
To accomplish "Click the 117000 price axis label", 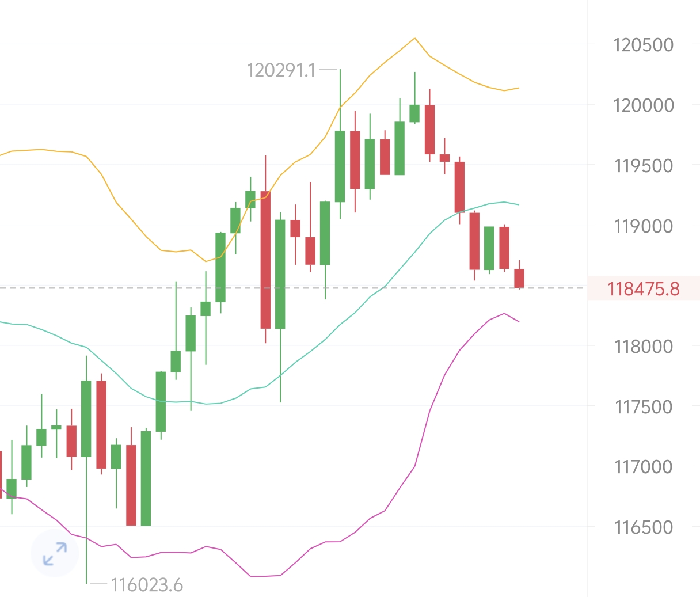I will point(643,467).
